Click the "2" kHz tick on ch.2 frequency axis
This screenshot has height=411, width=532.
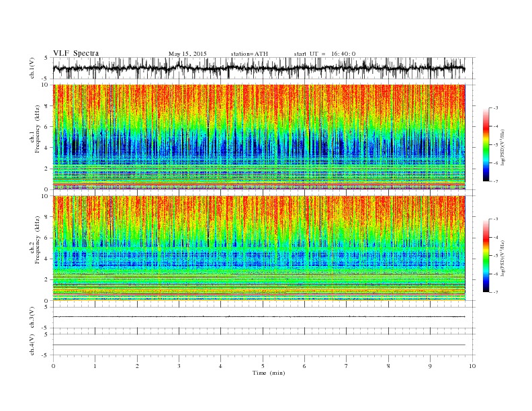point(47,280)
